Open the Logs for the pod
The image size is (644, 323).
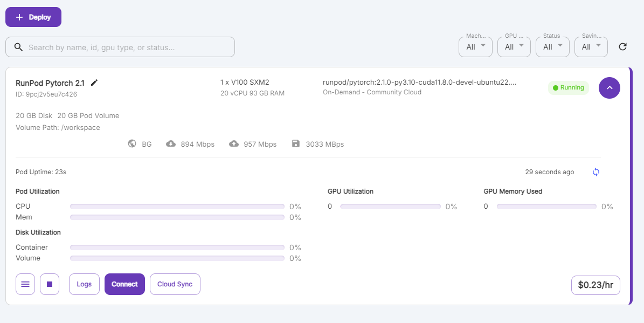point(84,284)
